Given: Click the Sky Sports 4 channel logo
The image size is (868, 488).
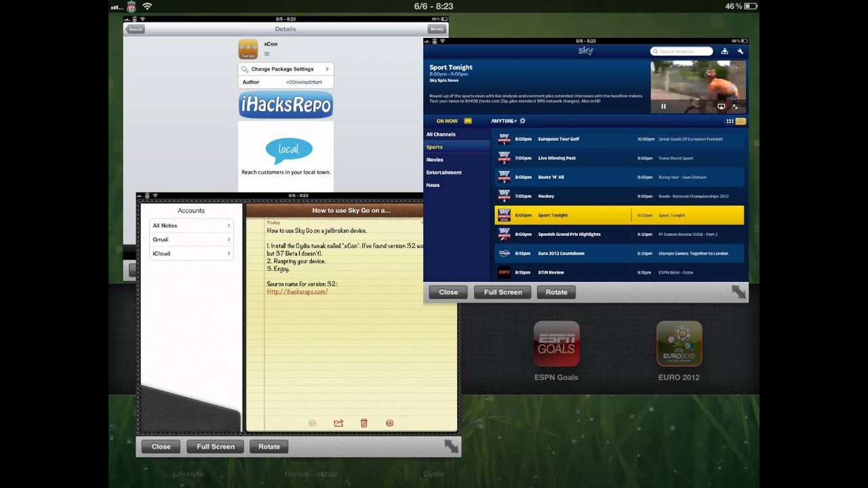Looking at the screenshot, I should click(504, 196).
